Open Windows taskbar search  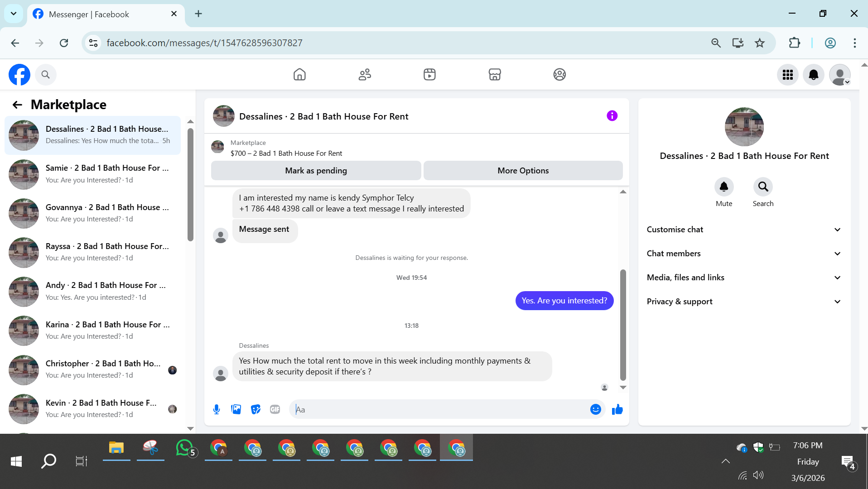tap(48, 461)
